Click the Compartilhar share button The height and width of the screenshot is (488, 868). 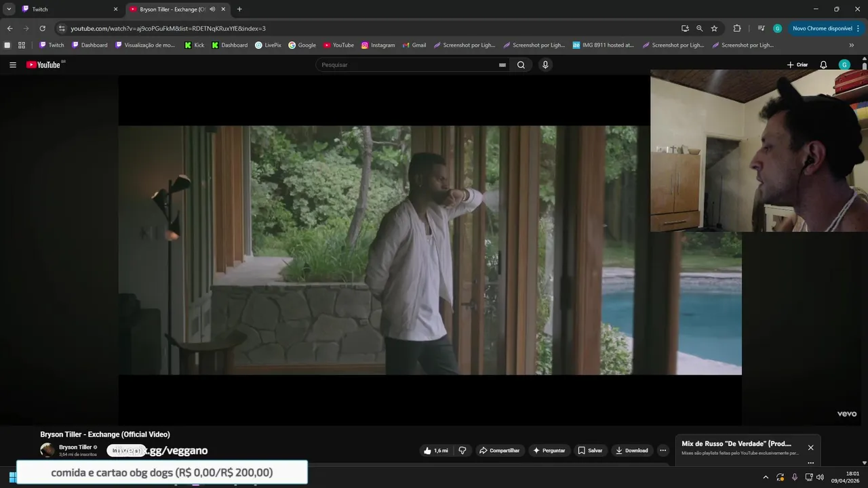point(499,451)
